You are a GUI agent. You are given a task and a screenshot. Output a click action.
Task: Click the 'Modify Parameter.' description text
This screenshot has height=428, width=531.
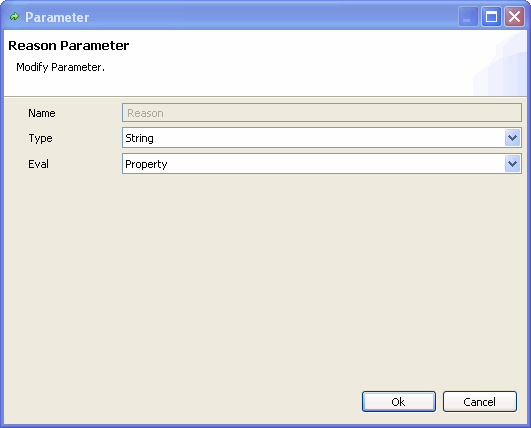click(61, 67)
